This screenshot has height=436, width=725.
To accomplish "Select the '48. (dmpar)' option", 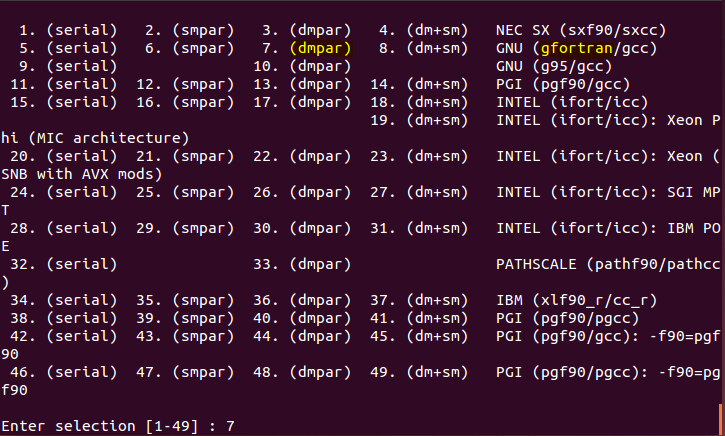I will point(302,373).
